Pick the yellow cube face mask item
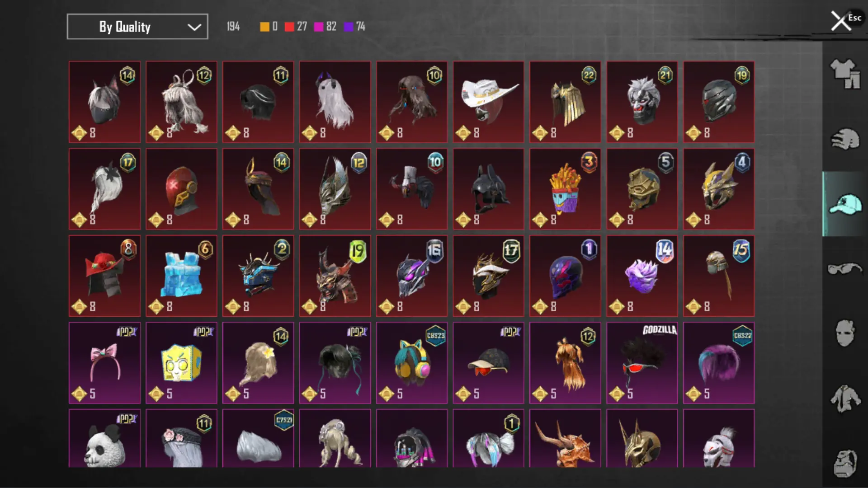The image size is (868, 488). point(181,363)
